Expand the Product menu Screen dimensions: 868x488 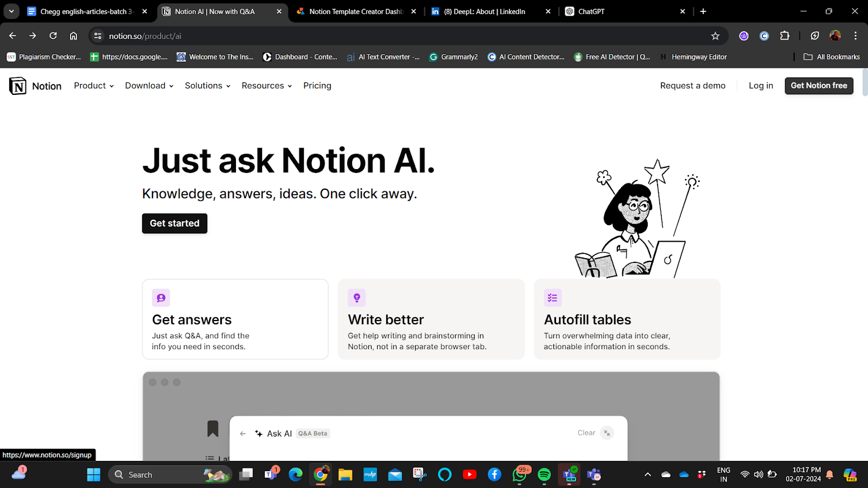[94, 86]
